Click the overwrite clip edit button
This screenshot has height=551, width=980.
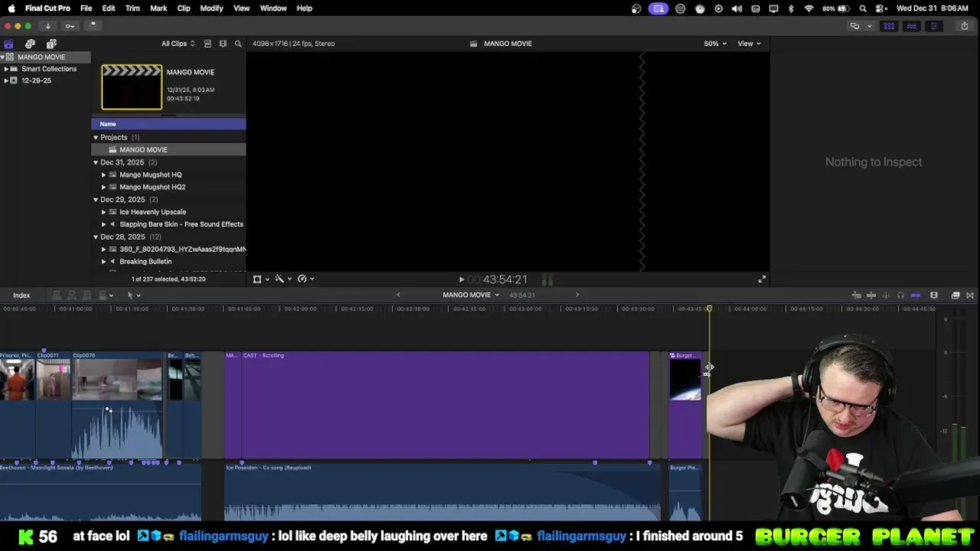[x=103, y=295]
